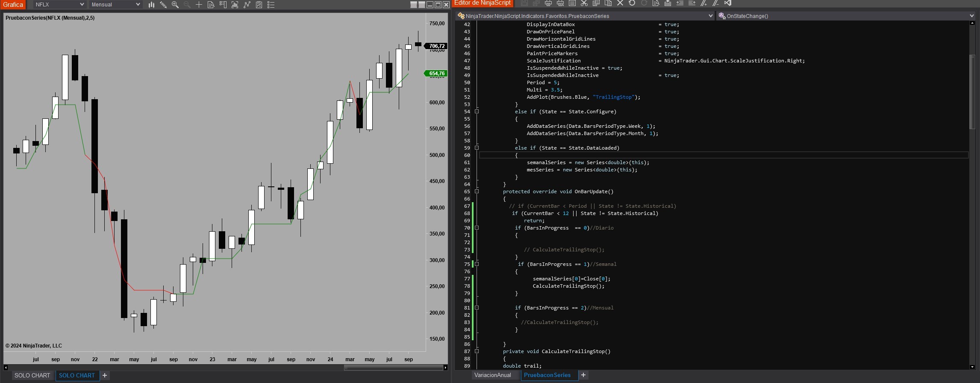Open the Visual Studio icon in editor toolbar

click(x=728, y=3)
